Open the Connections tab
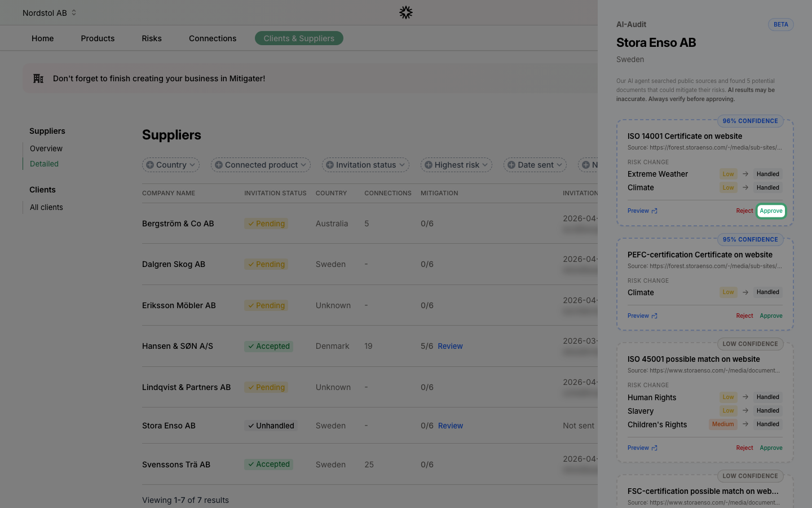The width and height of the screenshot is (812, 508). point(213,38)
